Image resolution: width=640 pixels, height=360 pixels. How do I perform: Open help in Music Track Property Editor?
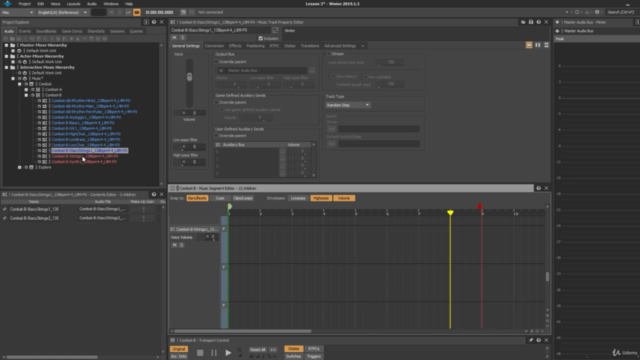point(539,22)
